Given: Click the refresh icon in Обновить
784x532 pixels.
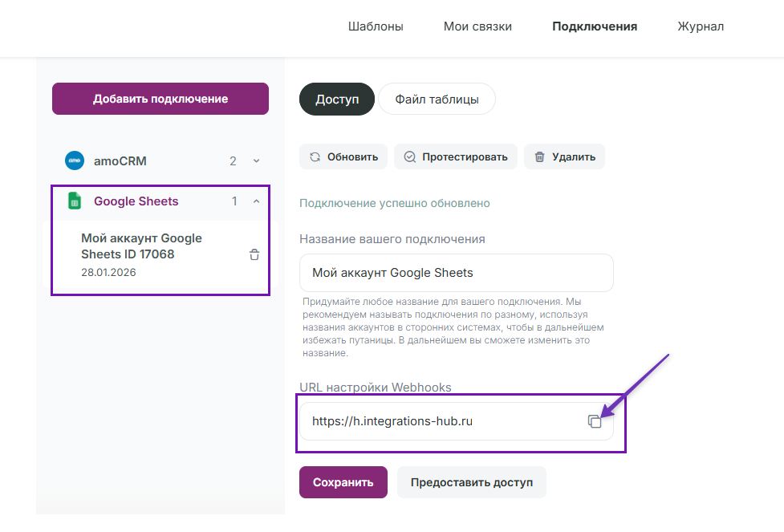Looking at the screenshot, I should coord(315,157).
